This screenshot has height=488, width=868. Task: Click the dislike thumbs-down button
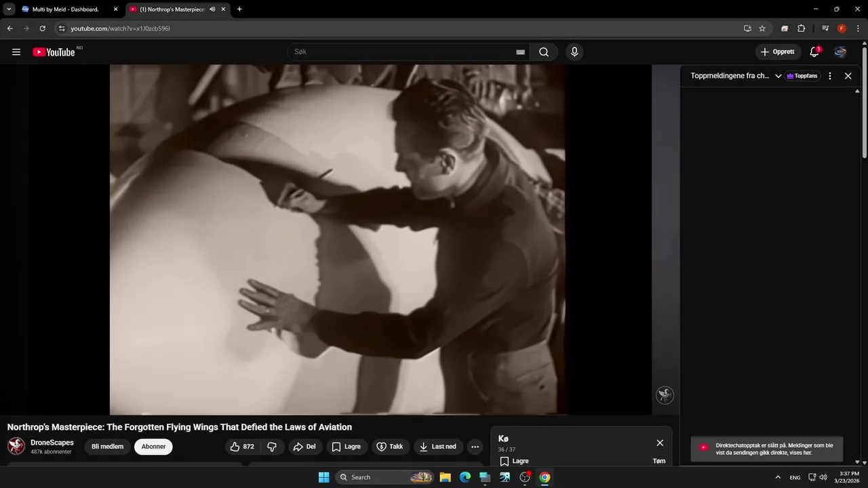click(x=272, y=447)
